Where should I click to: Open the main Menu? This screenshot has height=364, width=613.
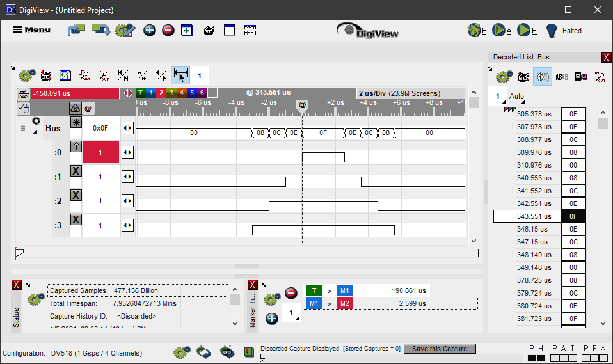(x=32, y=30)
